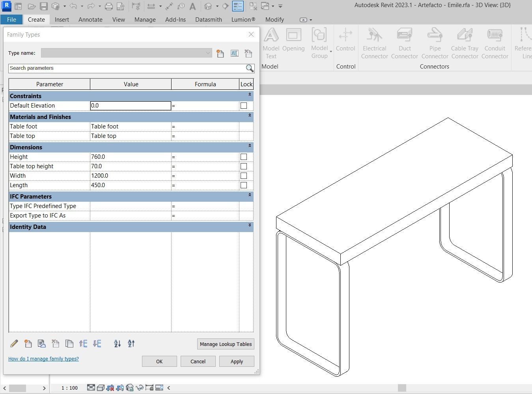Click the Redo arrow icon
This screenshot has width=532, height=394.
click(91, 6)
